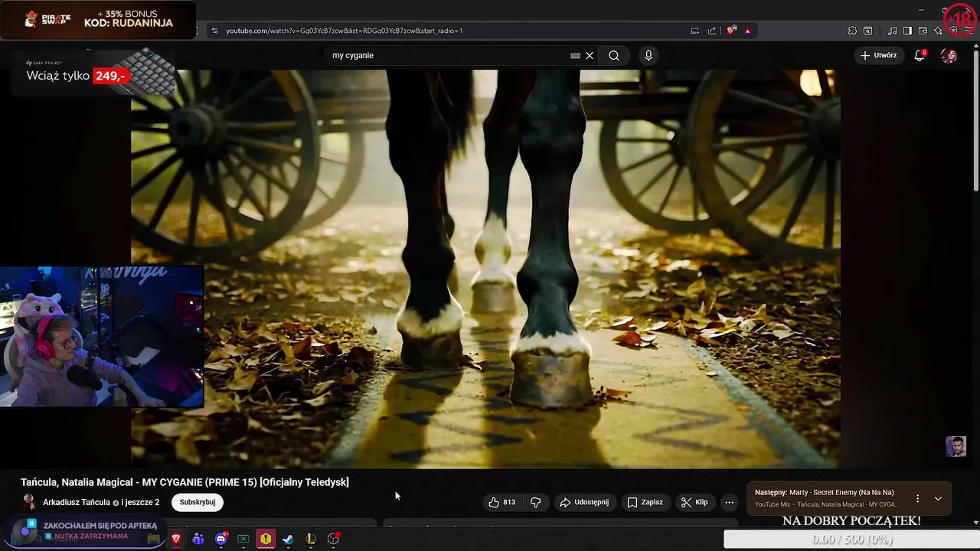Like the video with thumbs-up 813
Image resolution: width=980 pixels, height=551 pixels.
point(501,502)
